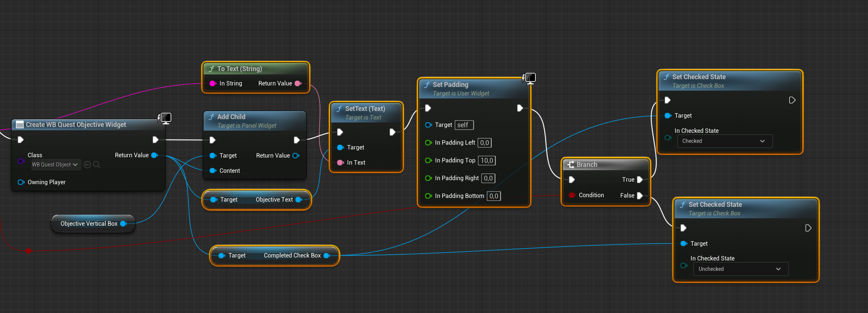The height and width of the screenshot is (313, 868).
Task: Select title of Set Checked State node set to Unchecked
Action: 715,205
